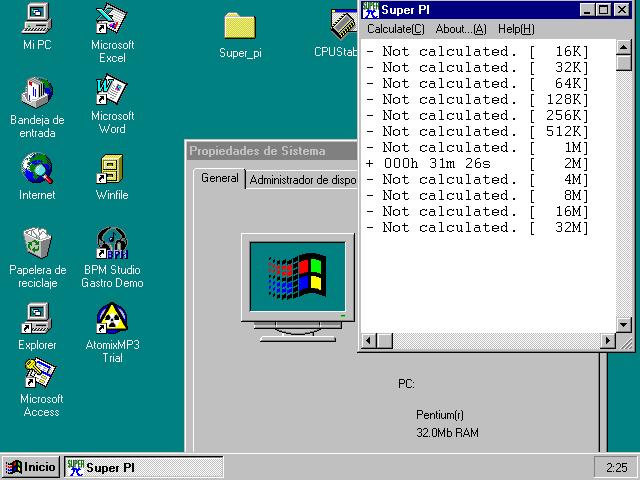Maximize the Super PI window
This screenshot has height=480, width=640.
[603, 10]
